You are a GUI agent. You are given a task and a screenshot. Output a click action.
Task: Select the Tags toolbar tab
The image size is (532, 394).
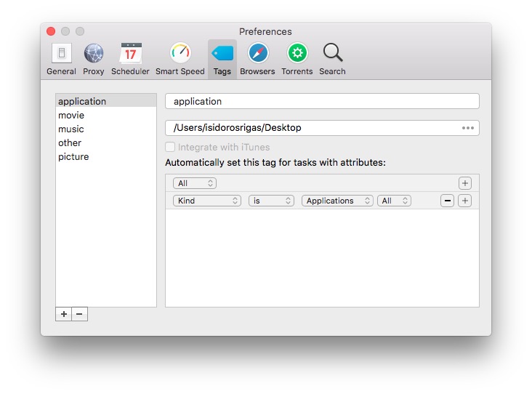tap(222, 58)
